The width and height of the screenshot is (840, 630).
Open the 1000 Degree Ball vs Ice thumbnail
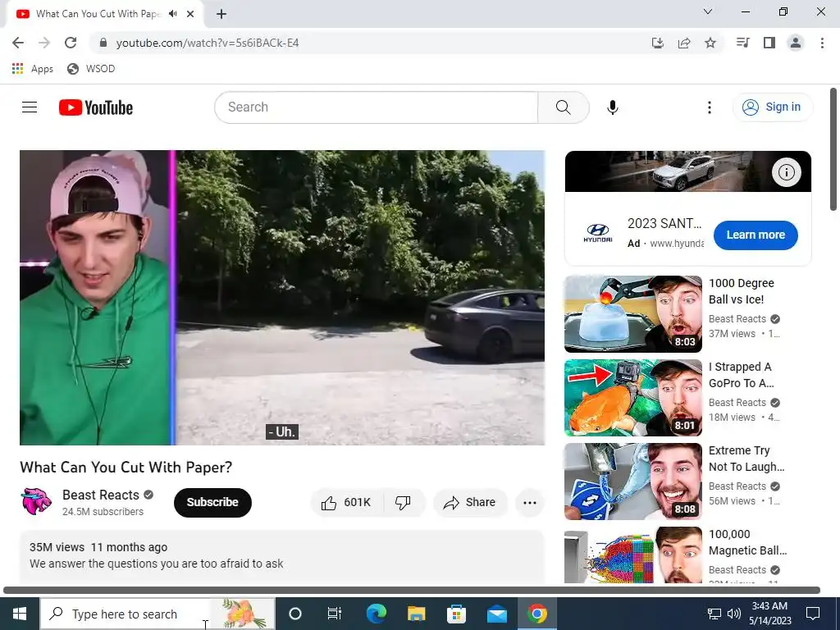(x=632, y=314)
